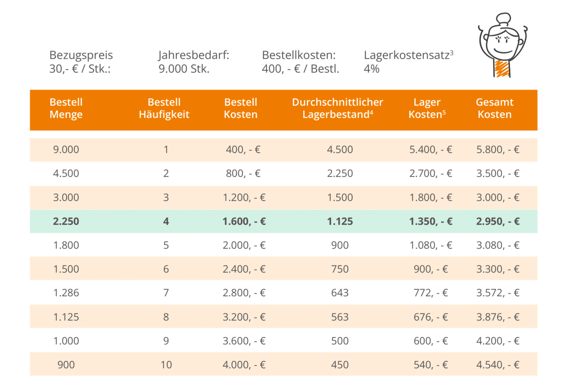Click the 643 average stock cell

(x=340, y=293)
